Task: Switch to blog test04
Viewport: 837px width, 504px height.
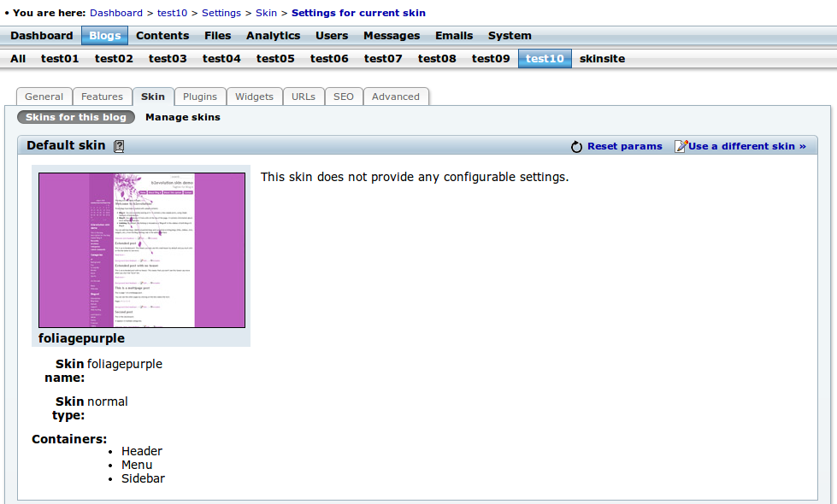Action: click(221, 59)
